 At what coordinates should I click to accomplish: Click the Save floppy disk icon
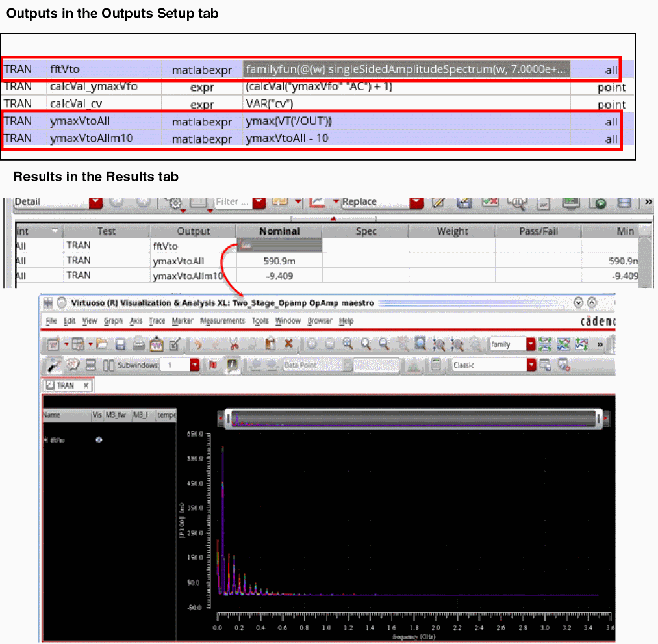(121, 344)
